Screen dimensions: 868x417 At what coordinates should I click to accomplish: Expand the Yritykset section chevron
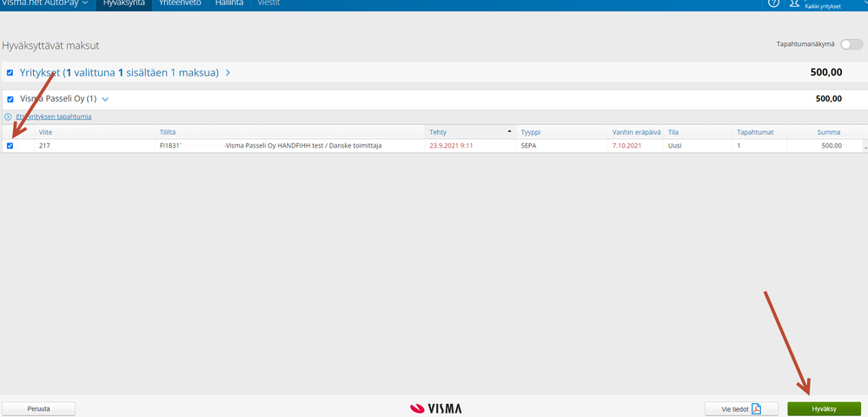(228, 73)
